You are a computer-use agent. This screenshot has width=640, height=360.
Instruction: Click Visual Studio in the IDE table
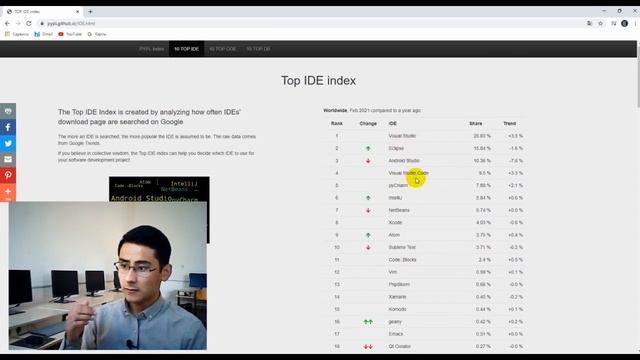tap(402, 136)
